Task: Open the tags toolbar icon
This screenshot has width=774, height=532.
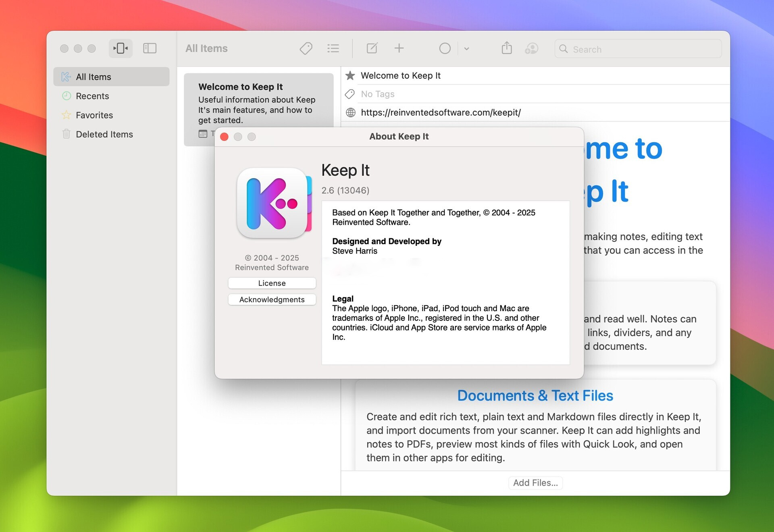Action: click(x=306, y=48)
